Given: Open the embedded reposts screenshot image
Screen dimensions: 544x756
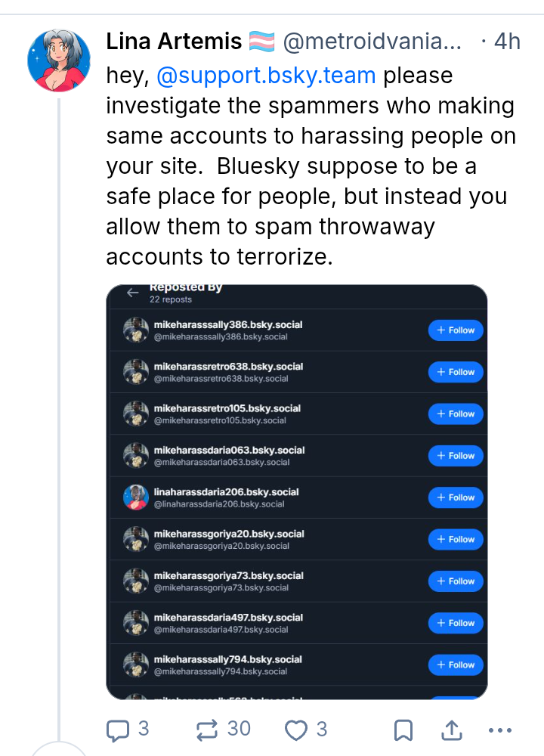Looking at the screenshot, I should click(296, 491).
